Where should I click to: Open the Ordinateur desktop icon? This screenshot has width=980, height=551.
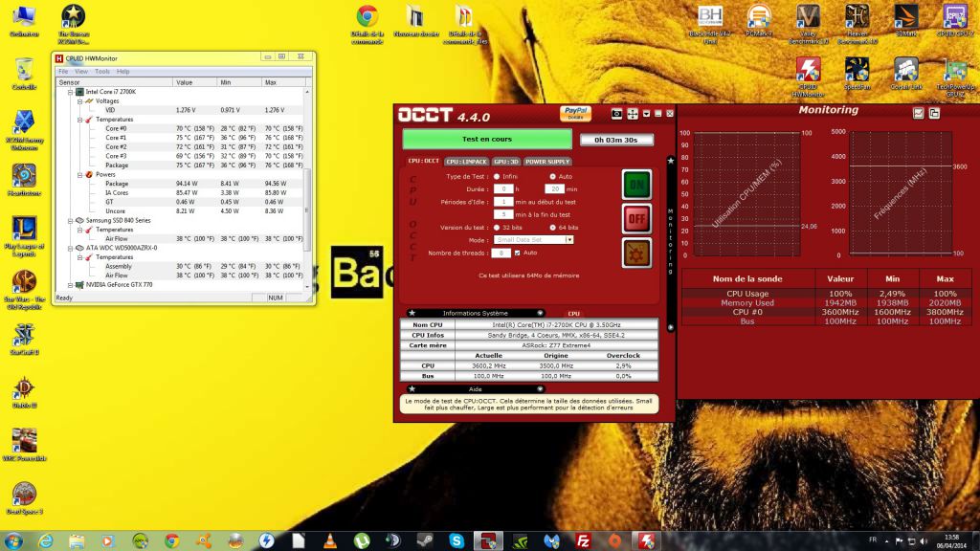click(24, 21)
